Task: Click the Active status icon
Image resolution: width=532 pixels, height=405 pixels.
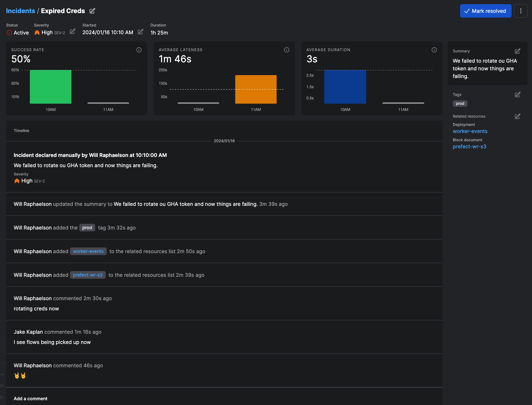Action: click(x=9, y=33)
